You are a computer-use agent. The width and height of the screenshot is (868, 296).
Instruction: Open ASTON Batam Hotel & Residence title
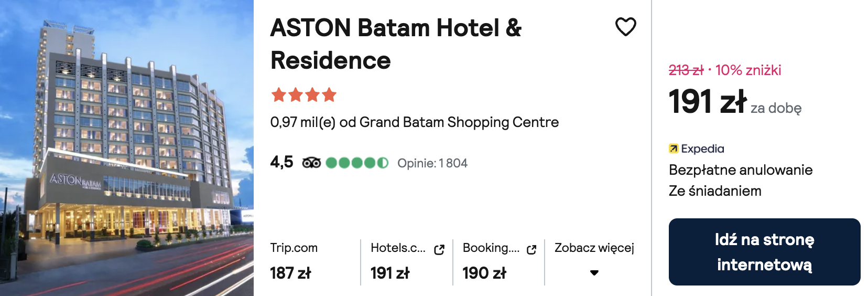tap(396, 44)
